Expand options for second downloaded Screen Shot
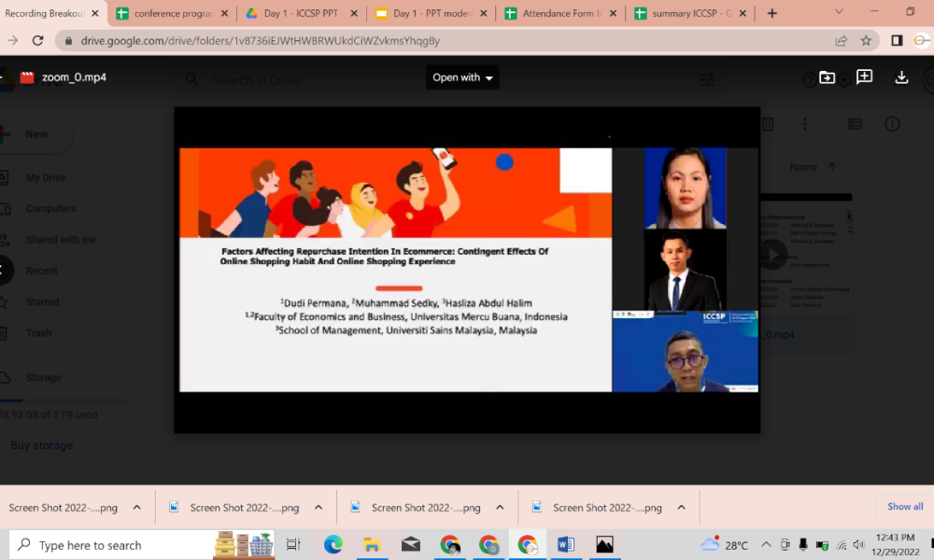This screenshot has width=934, height=560. pos(318,508)
